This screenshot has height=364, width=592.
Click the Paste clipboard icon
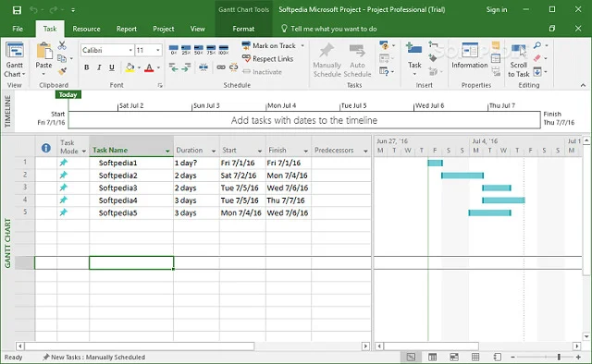[x=43, y=51]
